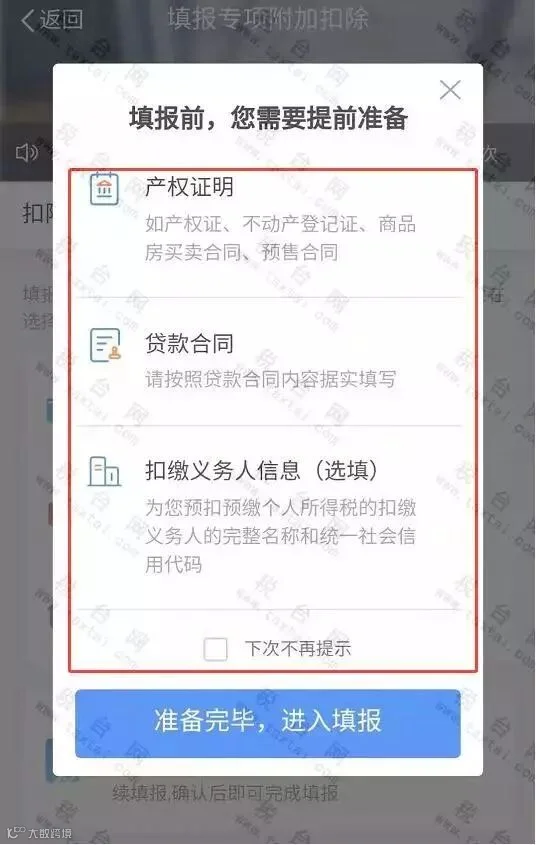Tap the speaker announcement icon
The width and height of the screenshot is (536, 845).
[26, 153]
